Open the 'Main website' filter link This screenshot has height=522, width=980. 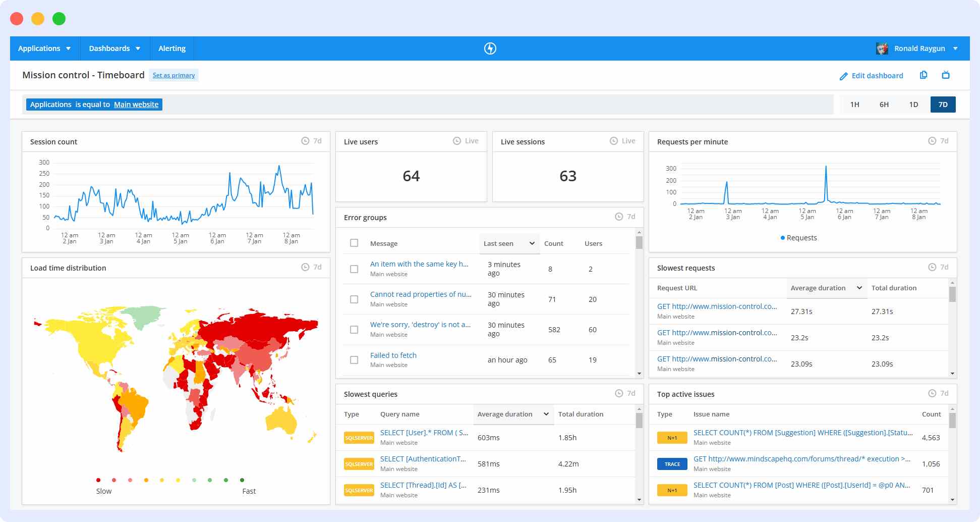(x=137, y=105)
